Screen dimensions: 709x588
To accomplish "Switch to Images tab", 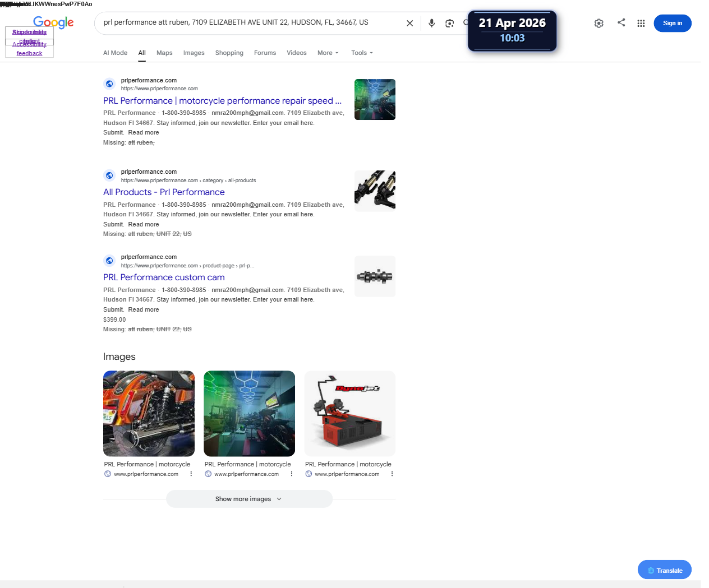I will coord(194,53).
